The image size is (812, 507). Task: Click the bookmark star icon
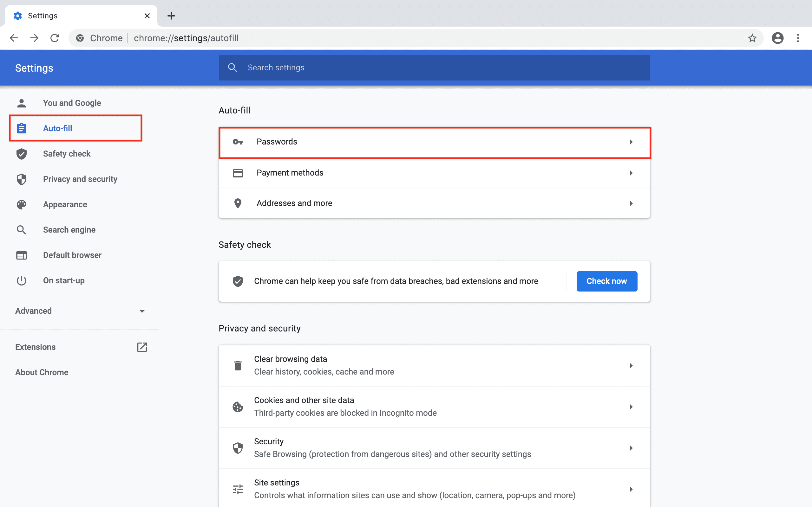[752, 38]
